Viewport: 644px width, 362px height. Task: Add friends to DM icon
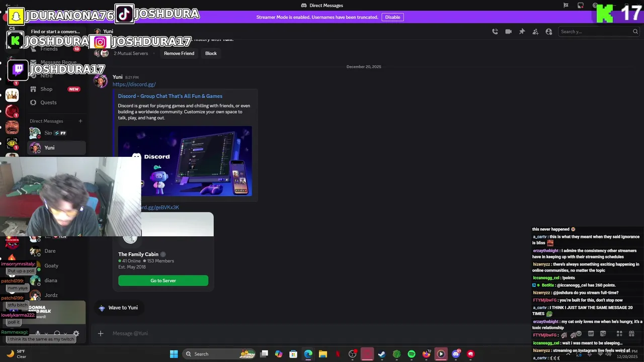(535, 32)
